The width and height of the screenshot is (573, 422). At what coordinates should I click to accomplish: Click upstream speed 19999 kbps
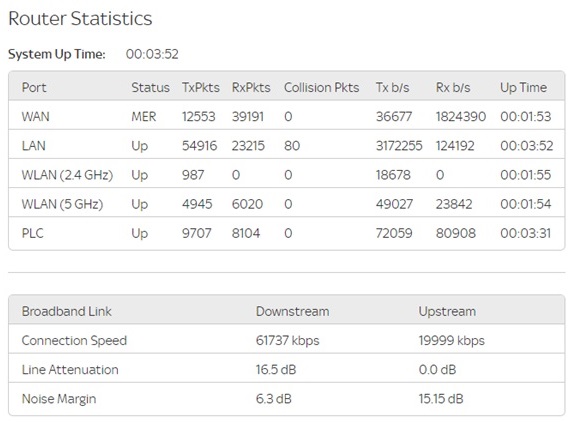coord(452,341)
